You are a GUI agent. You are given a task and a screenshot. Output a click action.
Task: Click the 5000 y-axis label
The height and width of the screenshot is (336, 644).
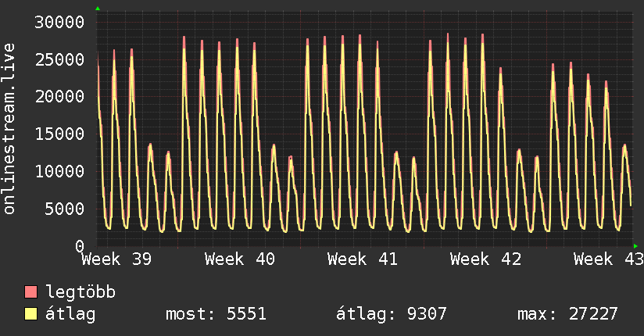[x=65, y=209]
